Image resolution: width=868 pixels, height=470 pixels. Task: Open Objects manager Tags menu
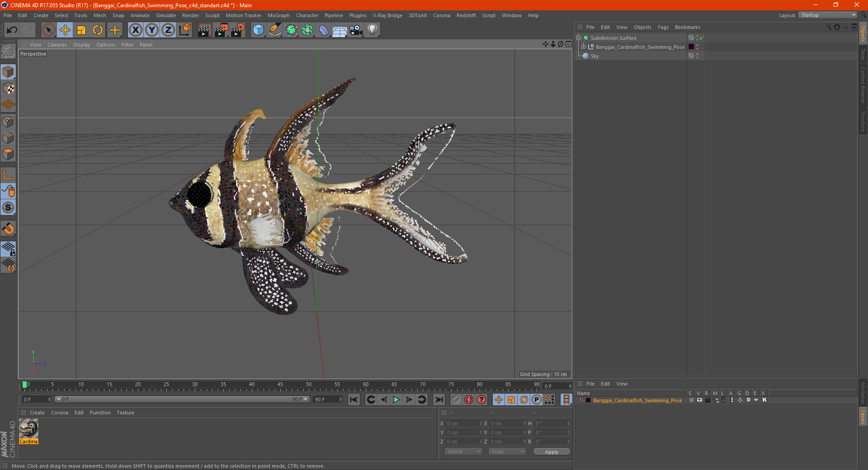coord(663,27)
